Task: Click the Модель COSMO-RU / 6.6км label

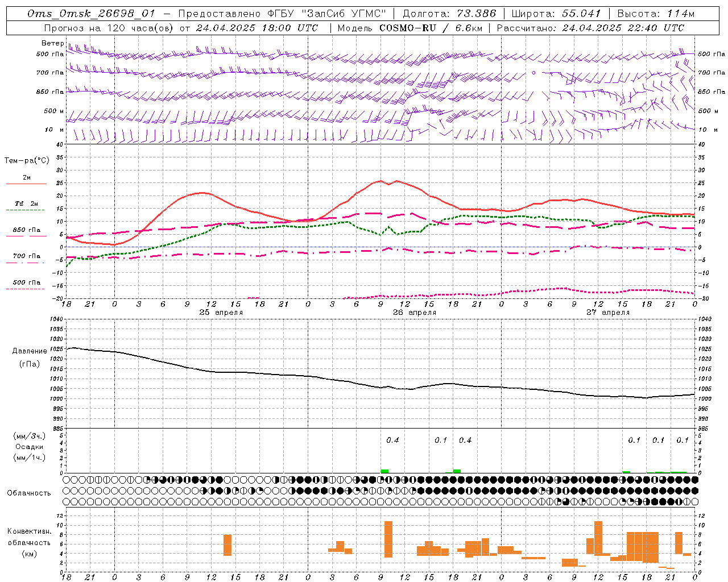Action: (409, 28)
